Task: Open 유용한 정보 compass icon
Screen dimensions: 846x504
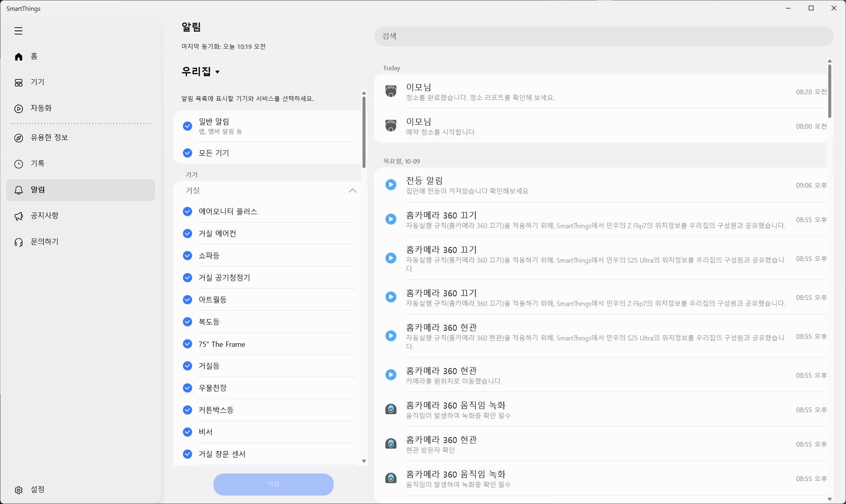Action: coord(18,138)
